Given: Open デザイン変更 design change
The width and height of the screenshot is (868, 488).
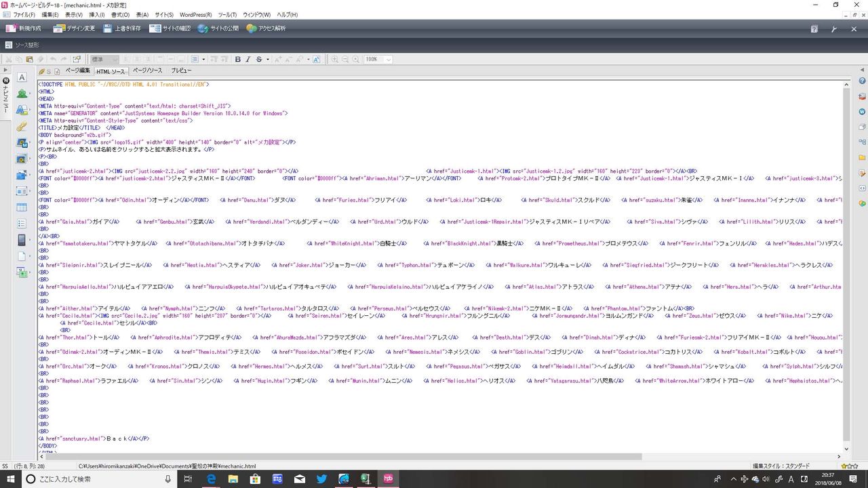Looking at the screenshot, I should click(75, 28).
